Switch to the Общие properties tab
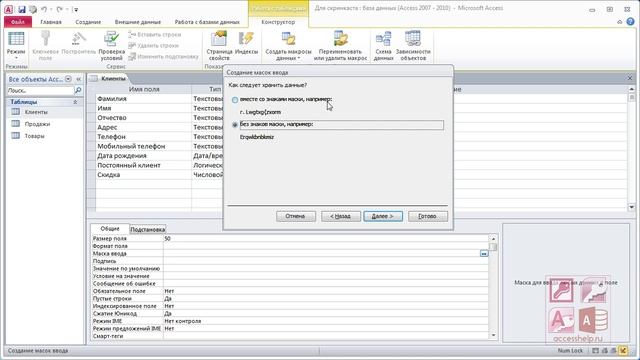Viewport: 640px width, 360px height. pyautogui.click(x=110, y=229)
